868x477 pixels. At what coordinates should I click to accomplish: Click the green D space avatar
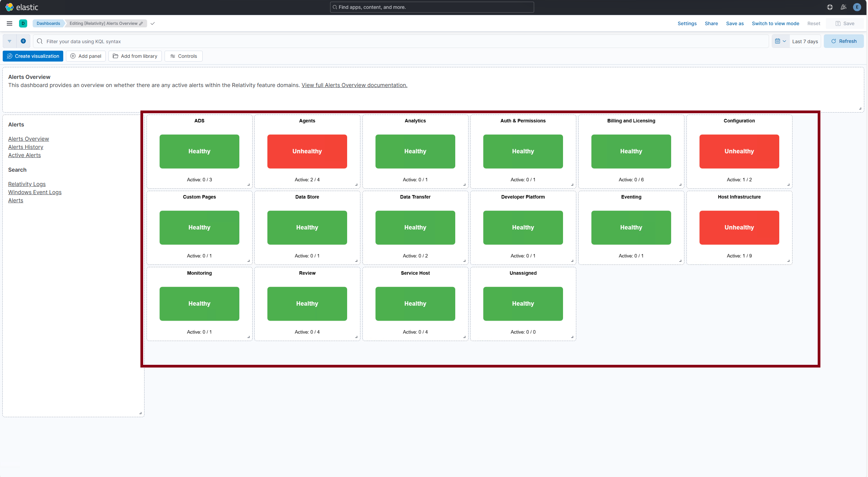pos(23,23)
